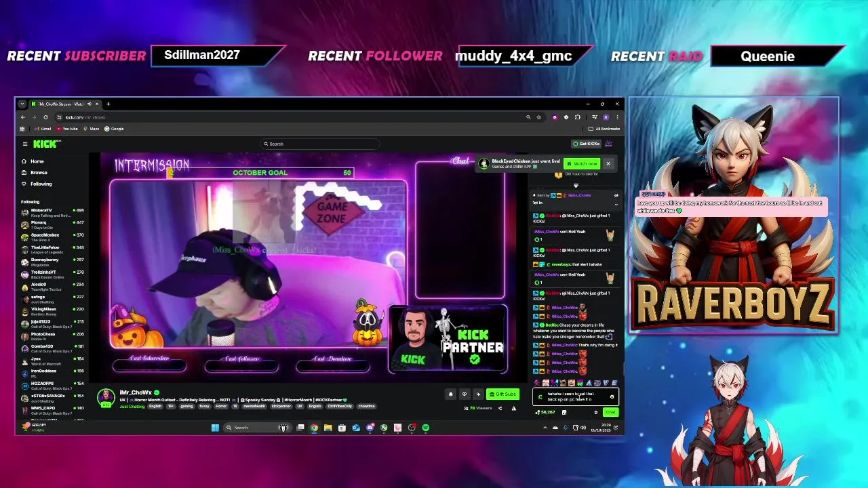Open Spotify from the taskbar
Image resolution: width=868 pixels, height=488 pixels.
(x=426, y=428)
